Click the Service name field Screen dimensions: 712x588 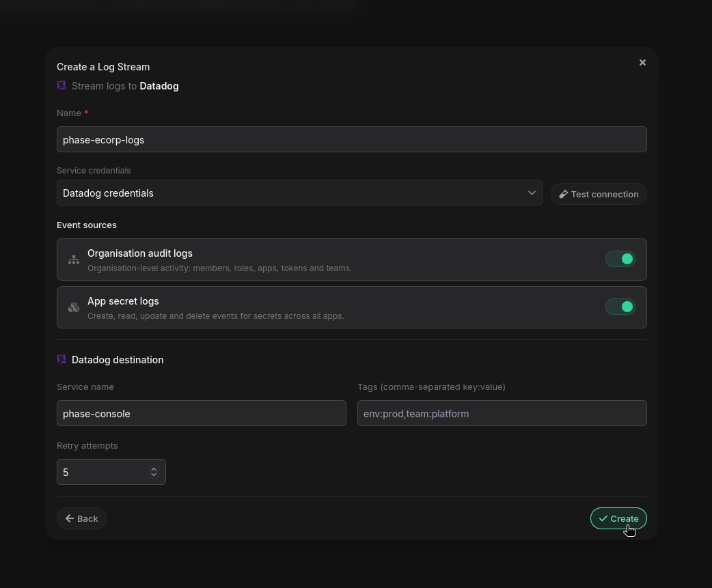202,413
